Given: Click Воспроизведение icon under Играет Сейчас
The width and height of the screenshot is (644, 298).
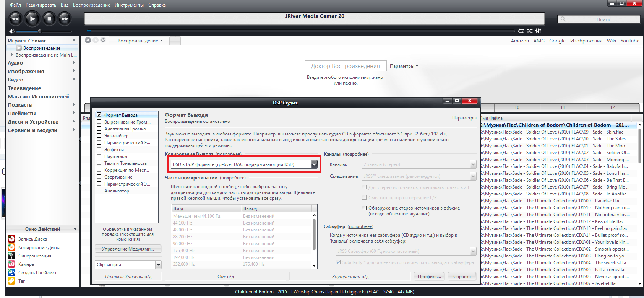Looking at the screenshot, I should click(18, 48).
